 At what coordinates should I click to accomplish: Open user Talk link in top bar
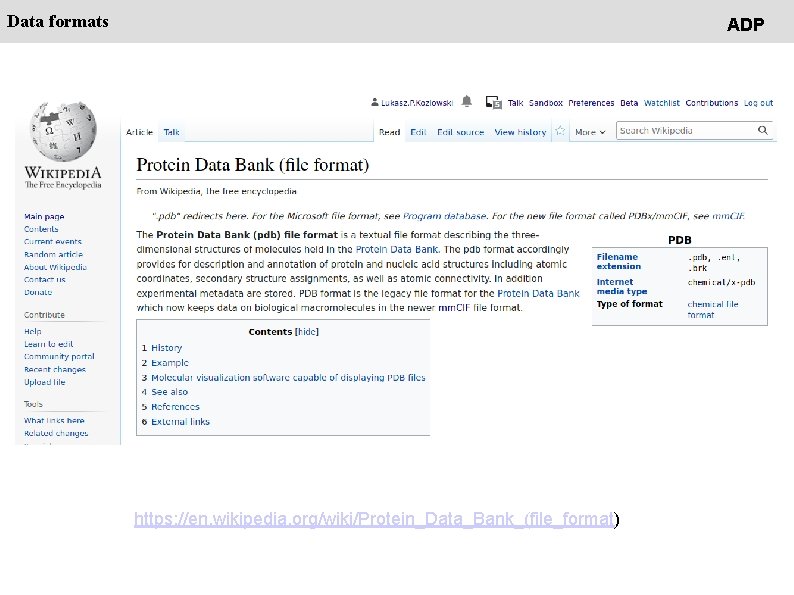(515, 103)
